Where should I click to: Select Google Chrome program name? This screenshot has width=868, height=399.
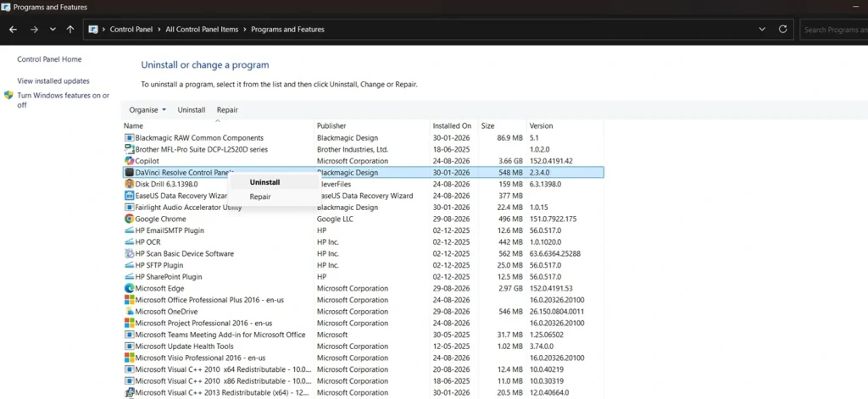[160, 219]
